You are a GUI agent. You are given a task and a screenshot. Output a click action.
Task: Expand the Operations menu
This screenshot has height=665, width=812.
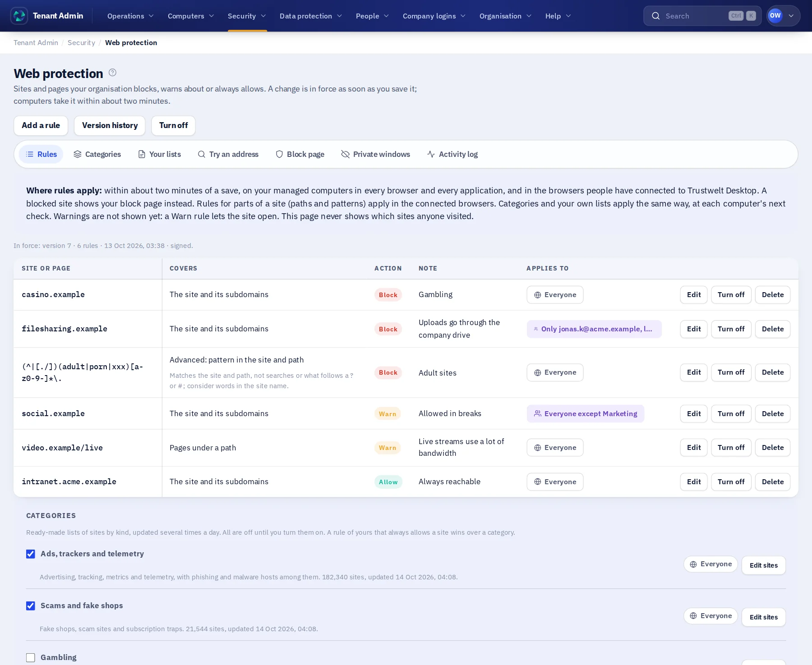[130, 16]
